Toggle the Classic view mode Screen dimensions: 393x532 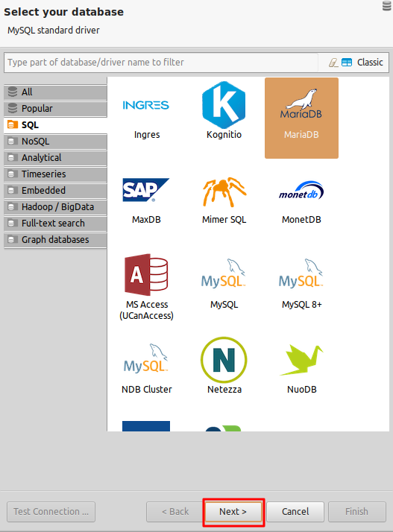362,63
